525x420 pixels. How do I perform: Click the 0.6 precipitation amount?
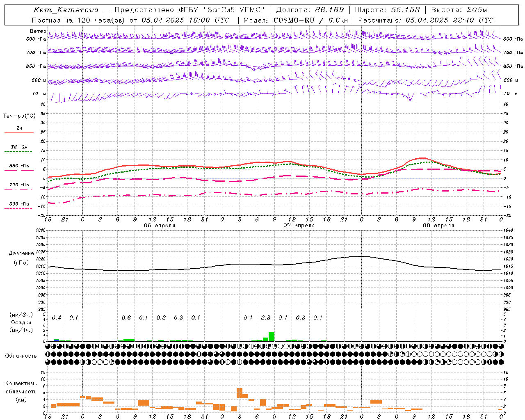[126, 317]
